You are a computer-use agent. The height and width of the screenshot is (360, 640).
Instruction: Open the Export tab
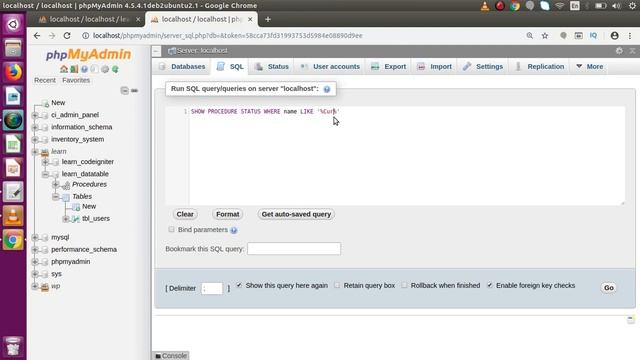coord(389,67)
